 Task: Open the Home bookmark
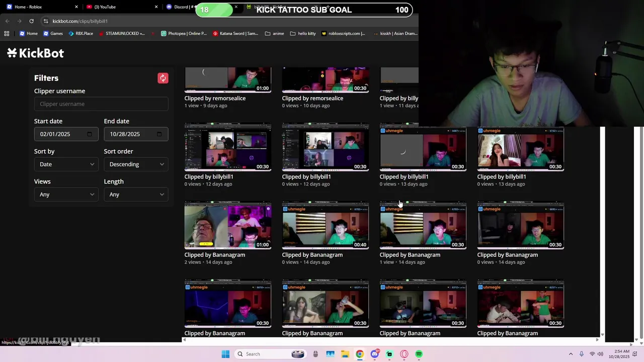pos(29,34)
